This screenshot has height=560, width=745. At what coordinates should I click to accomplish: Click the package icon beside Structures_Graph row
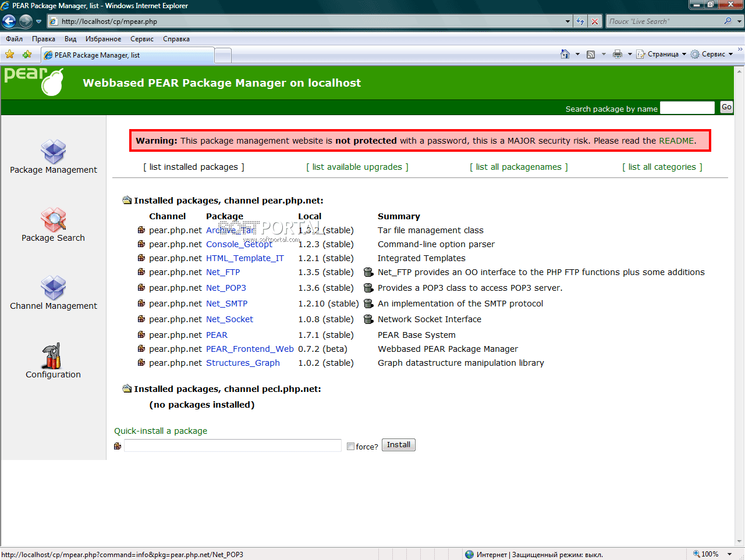pos(141,362)
